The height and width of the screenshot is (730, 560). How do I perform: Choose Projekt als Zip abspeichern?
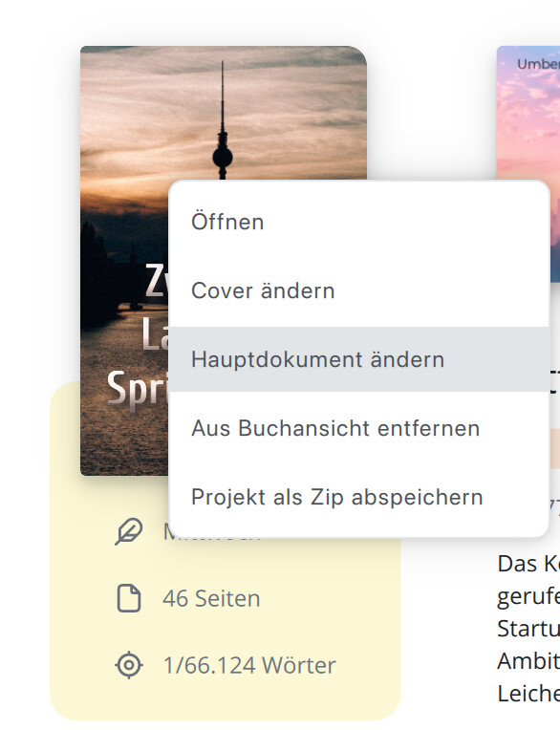[x=359, y=497]
